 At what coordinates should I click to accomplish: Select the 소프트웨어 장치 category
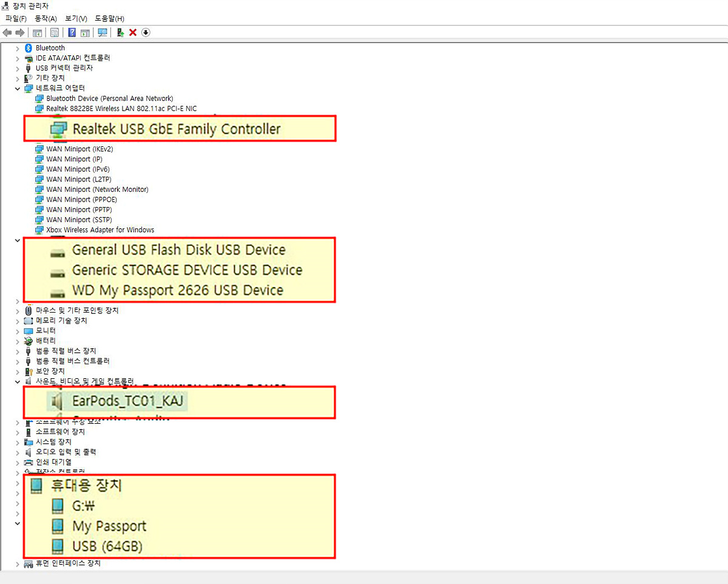61,432
